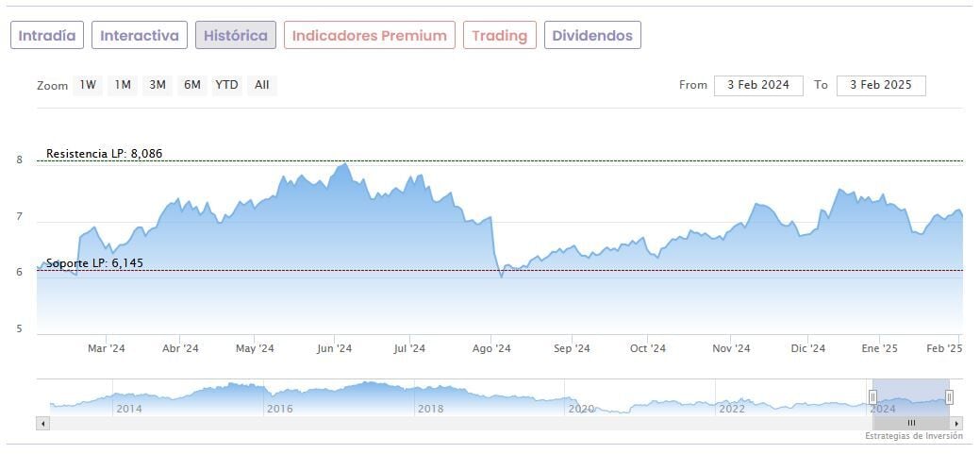
Task: Click the navigator right range handle
Action: [949, 397]
